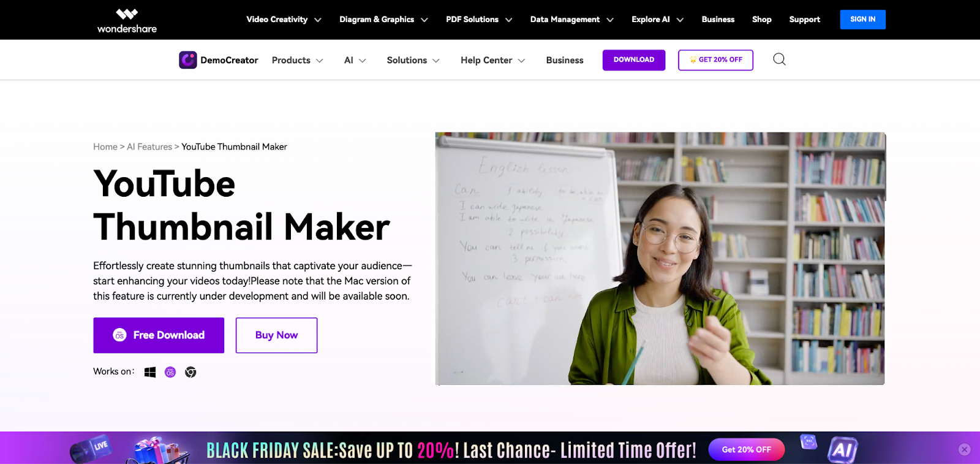Expand the Explore AI menu
Image resolution: width=980 pixels, height=464 pixels.
click(657, 20)
